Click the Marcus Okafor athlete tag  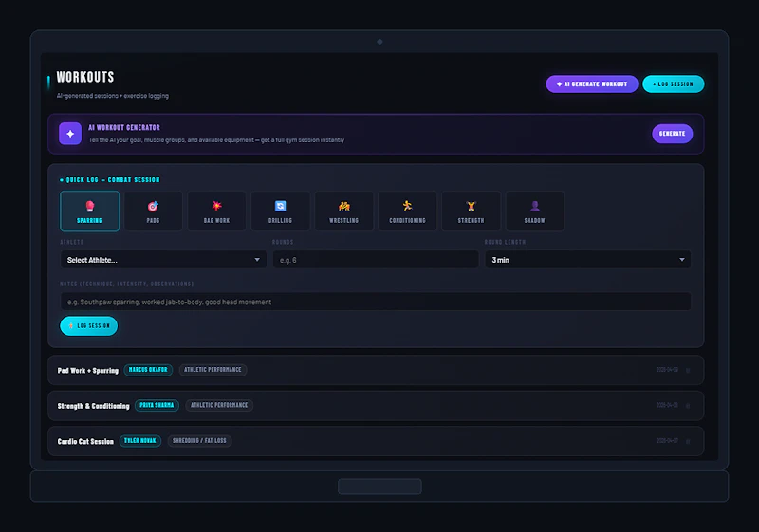point(148,370)
